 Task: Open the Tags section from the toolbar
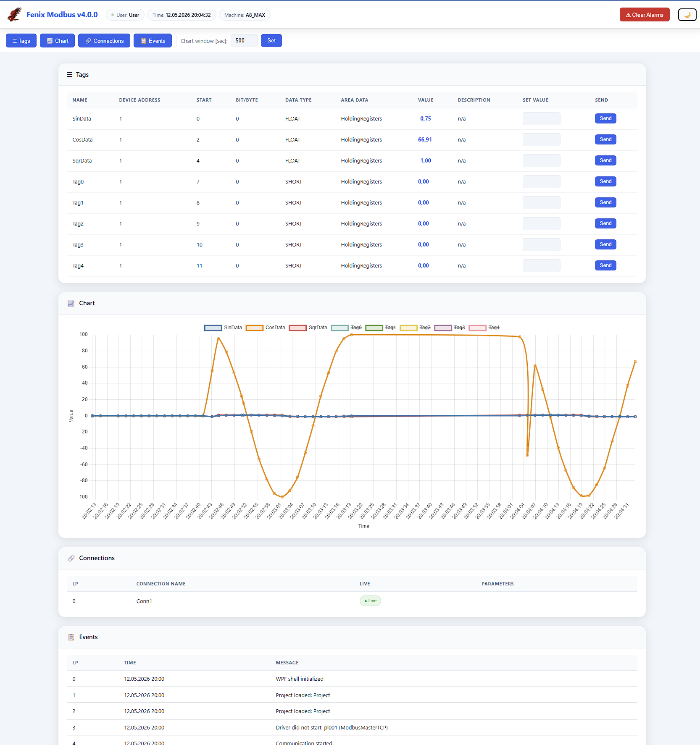[x=21, y=41]
